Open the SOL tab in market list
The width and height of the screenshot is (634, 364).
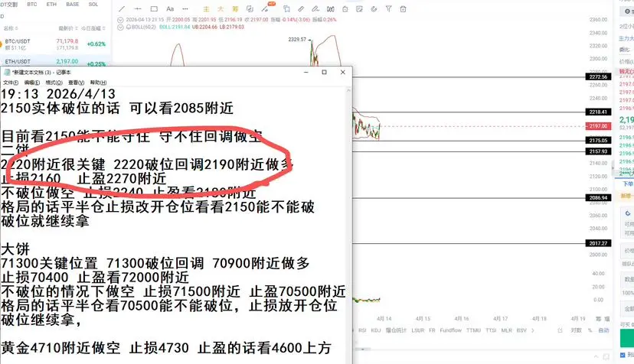tap(93, 5)
